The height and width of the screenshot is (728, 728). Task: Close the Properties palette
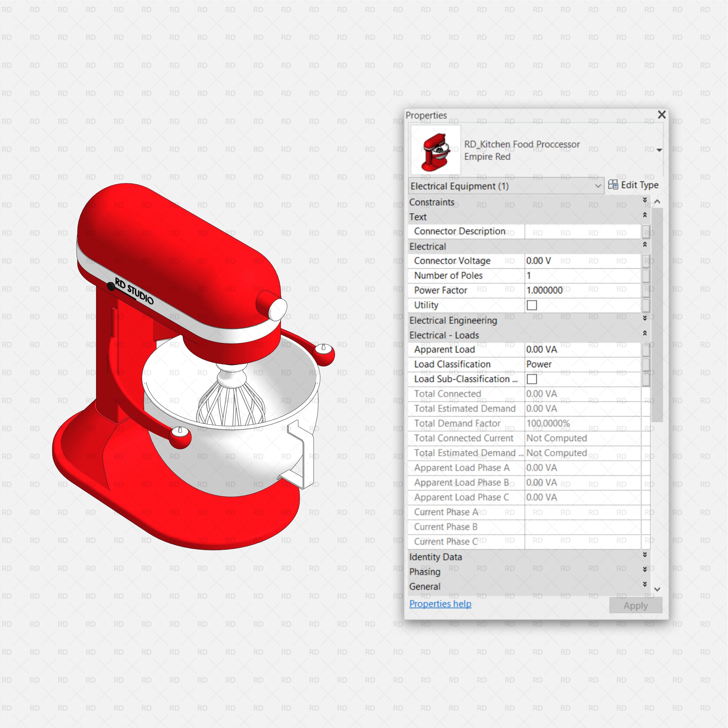(x=662, y=115)
